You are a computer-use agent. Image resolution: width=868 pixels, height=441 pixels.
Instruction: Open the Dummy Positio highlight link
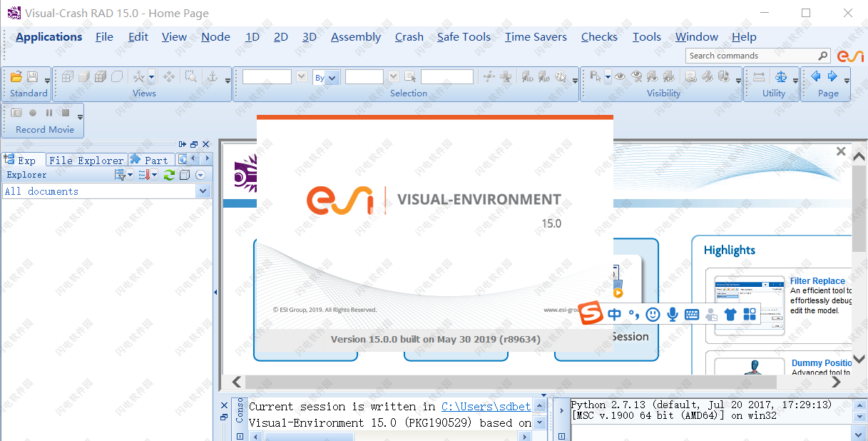click(822, 363)
